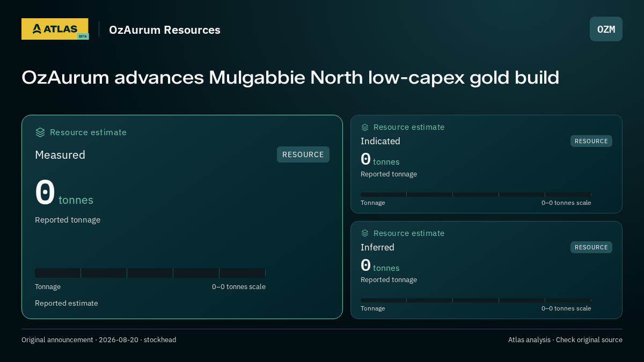
Task: Click 'Reported tonnage' in Inferred card
Action: click(389, 280)
